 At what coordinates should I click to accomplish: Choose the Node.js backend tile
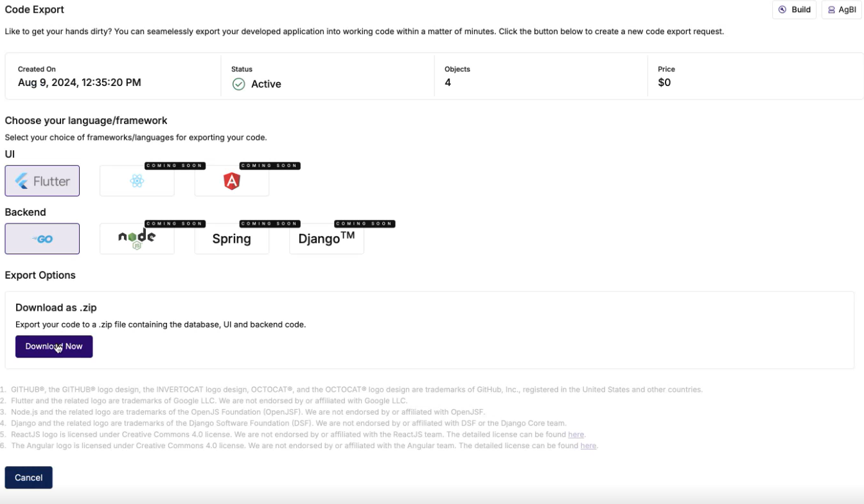click(x=137, y=239)
